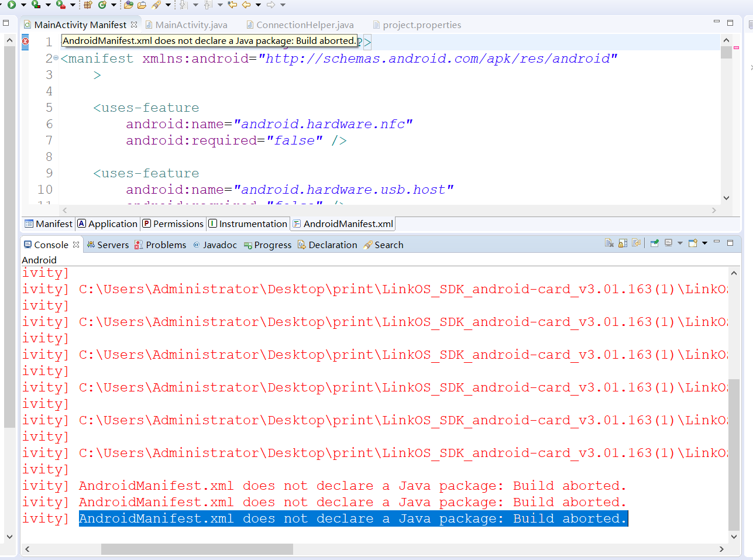The height and width of the screenshot is (560, 753).
Task: Switch to the ConnectionHelper.java tab
Action: point(300,25)
